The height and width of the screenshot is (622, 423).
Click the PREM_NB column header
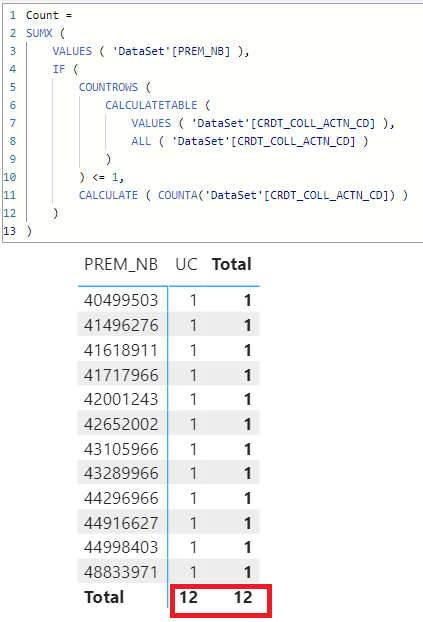tap(121, 264)
